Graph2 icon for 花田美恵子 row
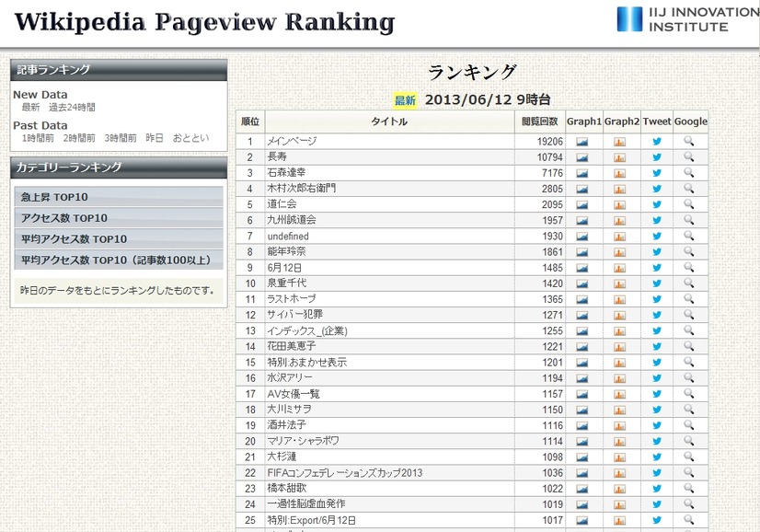 click(x=619, y=347)
